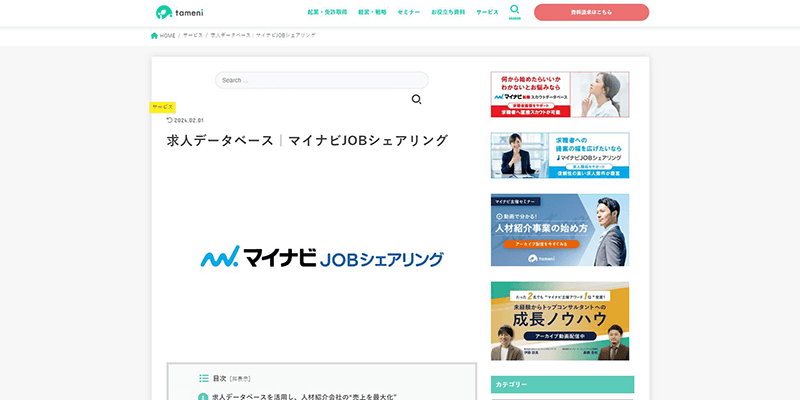Open the お役立ち資料 menu

447,12
